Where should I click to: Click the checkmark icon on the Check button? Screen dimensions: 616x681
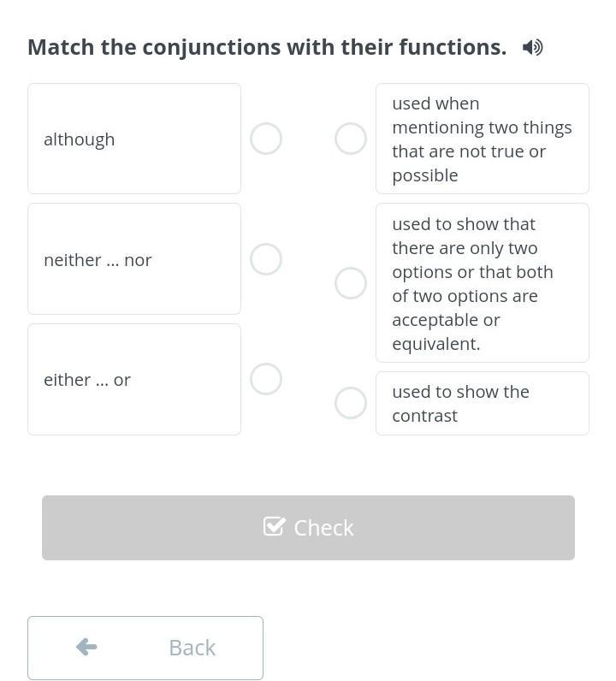(275, 527)
